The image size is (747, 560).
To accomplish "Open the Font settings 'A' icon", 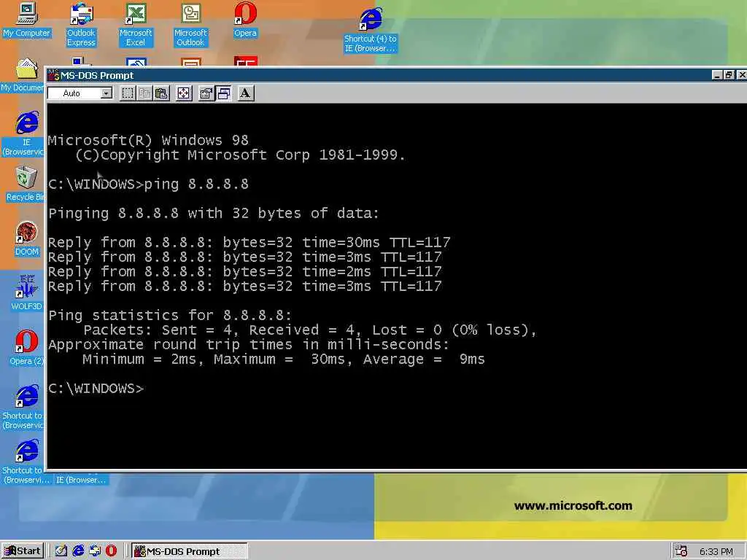I will pyautogui.click(x=245, y=93).
